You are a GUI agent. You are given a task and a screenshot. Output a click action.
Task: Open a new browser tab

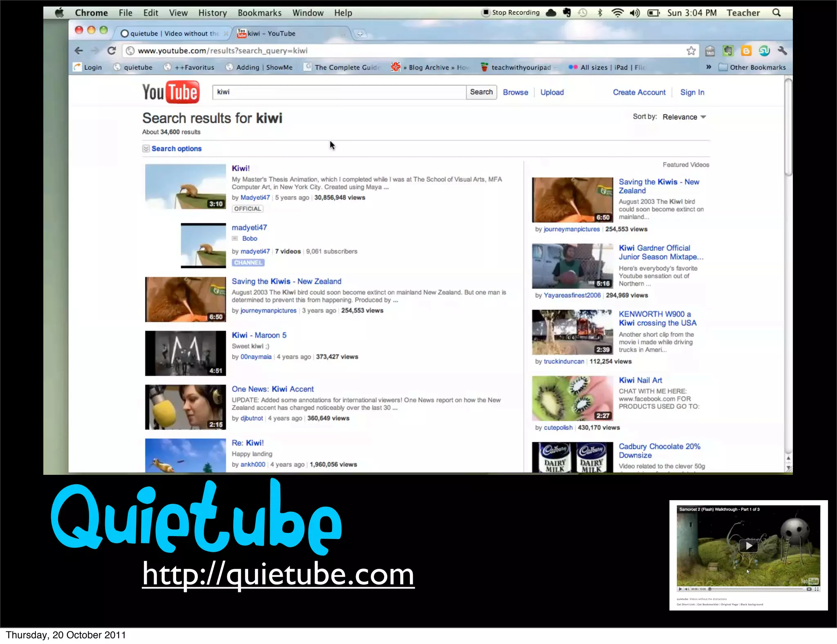(360, 34)
